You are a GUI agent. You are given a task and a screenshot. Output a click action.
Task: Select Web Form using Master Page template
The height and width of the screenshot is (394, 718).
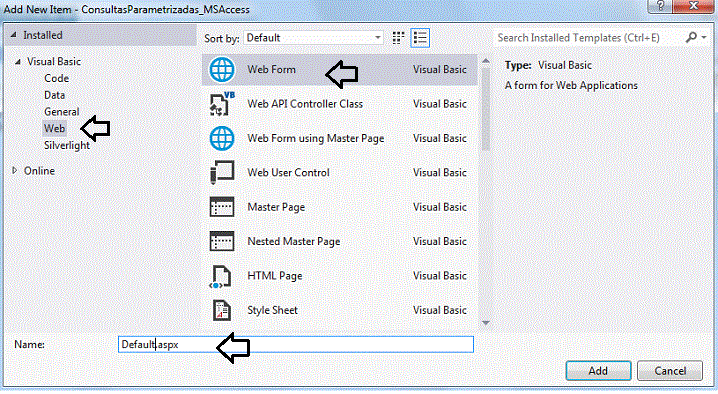tap(315, 138)
